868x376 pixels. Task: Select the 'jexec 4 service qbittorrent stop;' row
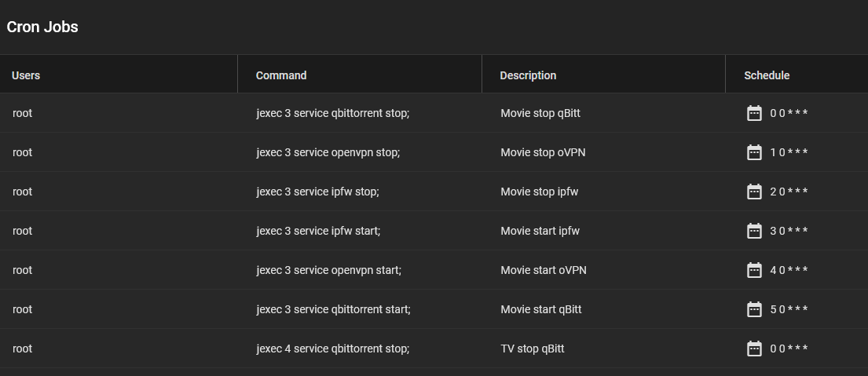[x=434, y=349]
